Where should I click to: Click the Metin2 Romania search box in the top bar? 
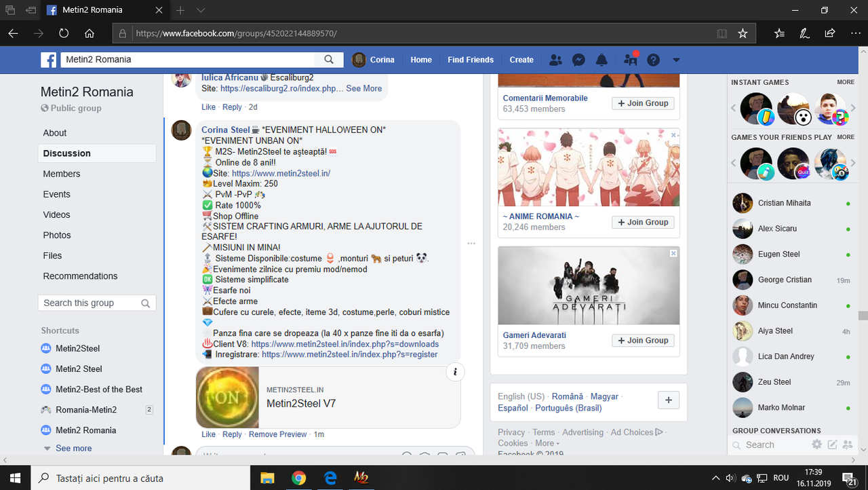(189, 60)
